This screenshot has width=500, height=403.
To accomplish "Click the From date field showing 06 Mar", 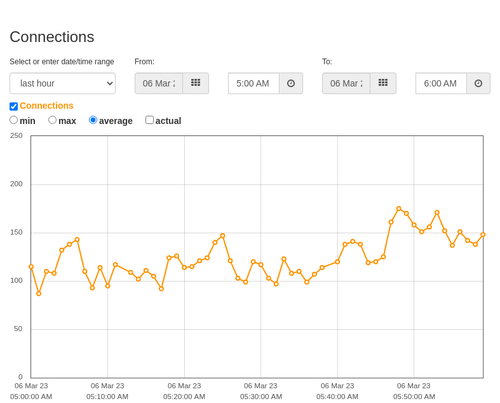I will tap(159, 83).
